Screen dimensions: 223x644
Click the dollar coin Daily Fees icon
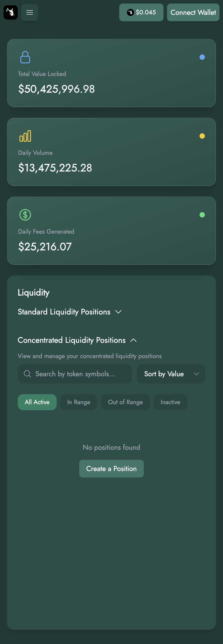pyautogui.click(x=25, y=215)
